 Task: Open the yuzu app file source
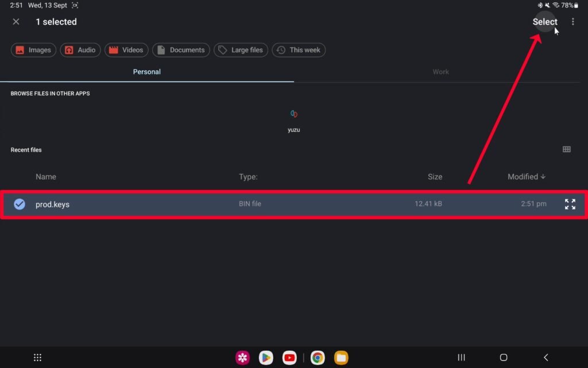(293, 121)
